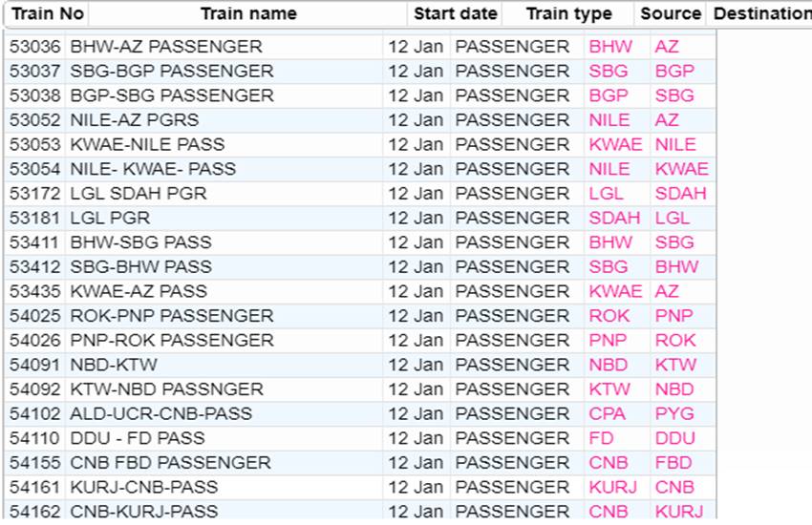Select the "KWAE-AZ PASS" train name

click(x=139, y=291)
